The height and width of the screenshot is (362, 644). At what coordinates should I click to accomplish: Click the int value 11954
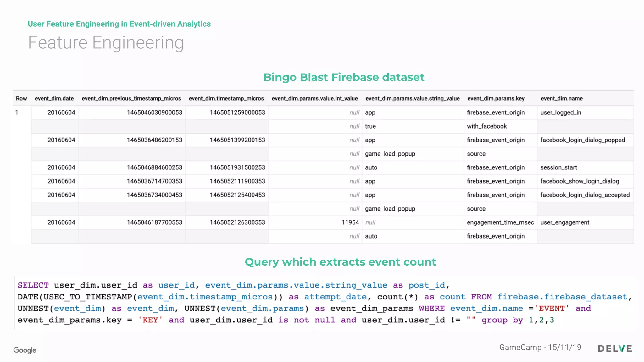tap(350, 222)
